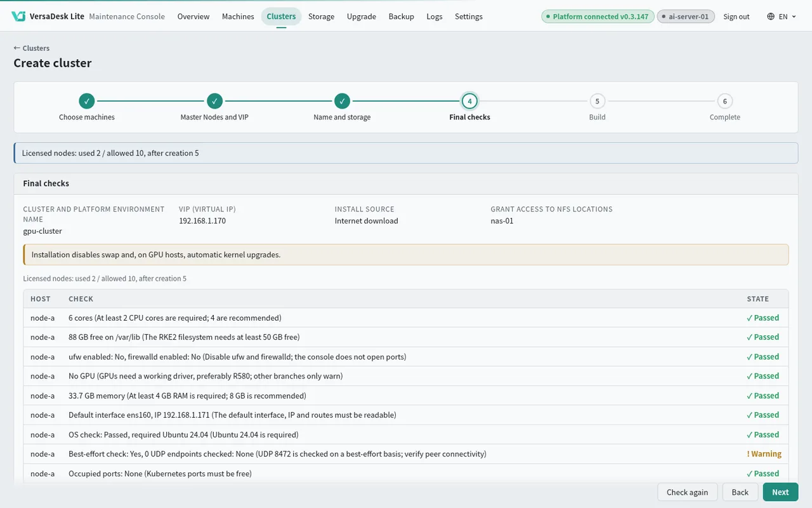Click the Master Nodes and VIP step checkmark
Screen dimensions: 812x508
click(214, 101)
